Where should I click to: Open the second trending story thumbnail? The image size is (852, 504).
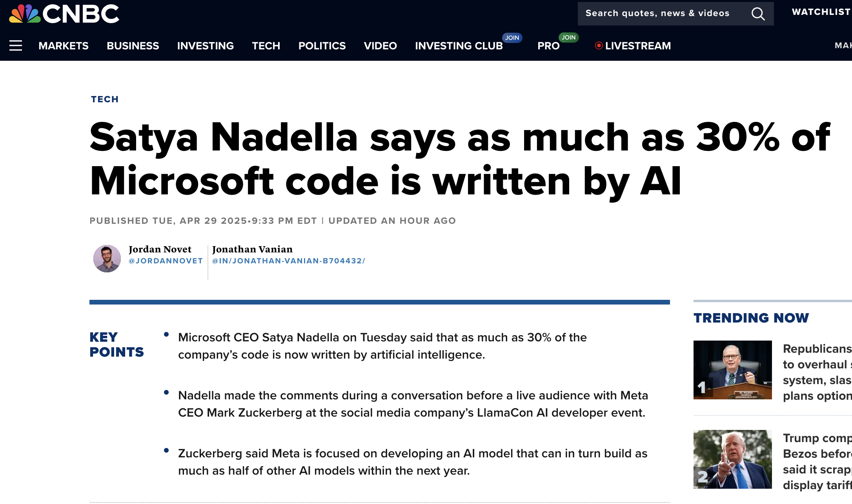click(x=732, y=459)
